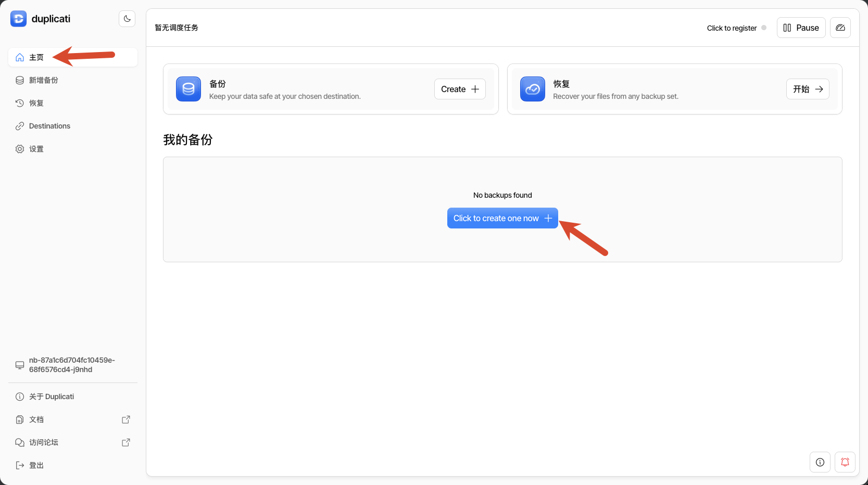Click the throttle speed icon button in header
Image resolution: width=868 pixels, height=485 pixels.
pos(840,28)
